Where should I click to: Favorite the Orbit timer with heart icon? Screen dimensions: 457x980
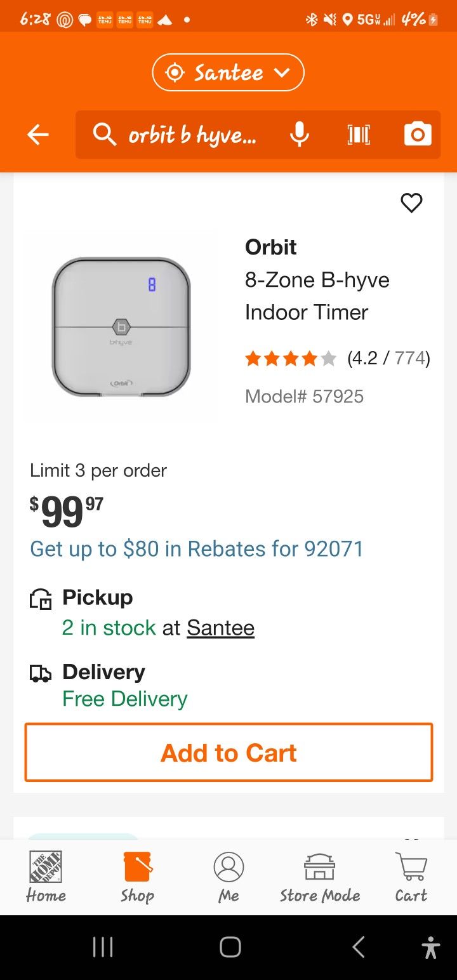pos(411,203)
